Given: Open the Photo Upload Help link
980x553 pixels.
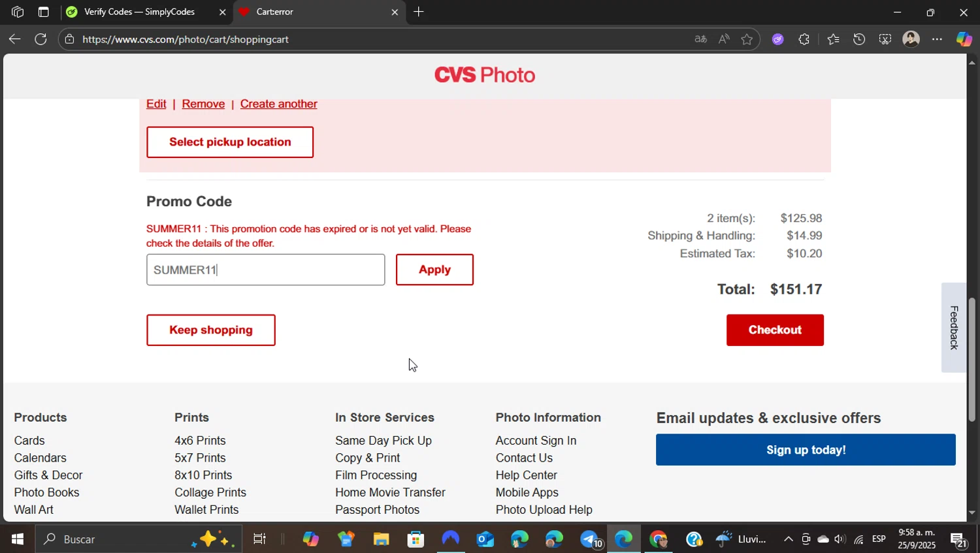Looking at the screenshot, I should 544,510.
